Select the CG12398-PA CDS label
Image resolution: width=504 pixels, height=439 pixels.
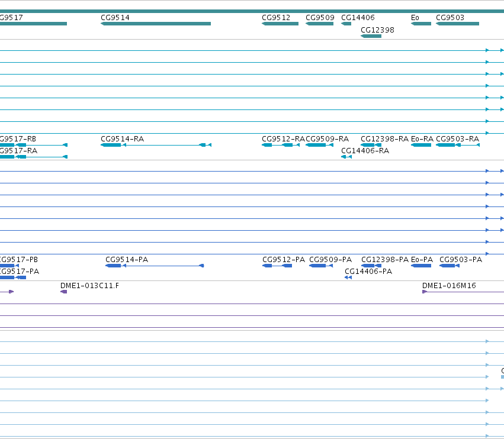[x=385, y=260]
